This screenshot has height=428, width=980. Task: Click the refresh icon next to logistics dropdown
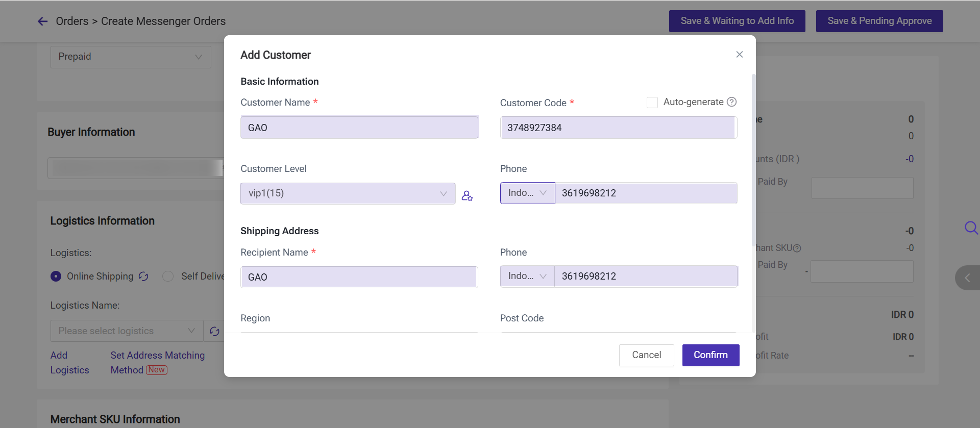pos(214,332)
